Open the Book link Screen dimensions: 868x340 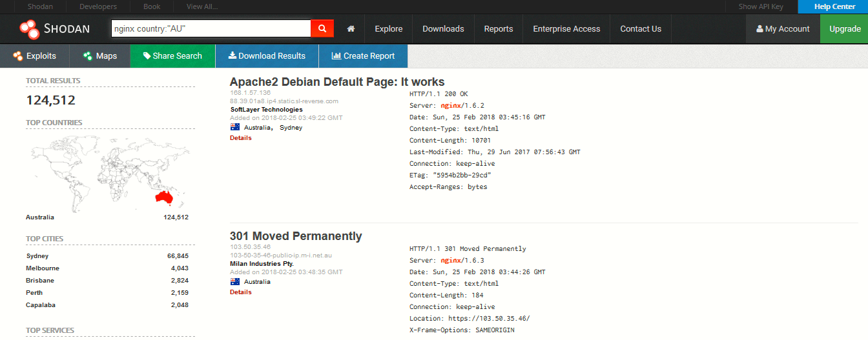[152, 6]
